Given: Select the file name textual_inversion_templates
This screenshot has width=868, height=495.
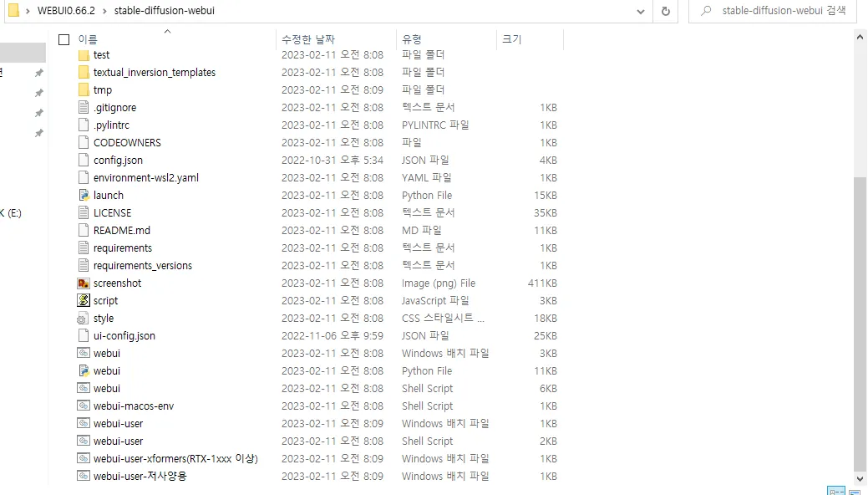Looking at the screenshot, I should (155, 73).
